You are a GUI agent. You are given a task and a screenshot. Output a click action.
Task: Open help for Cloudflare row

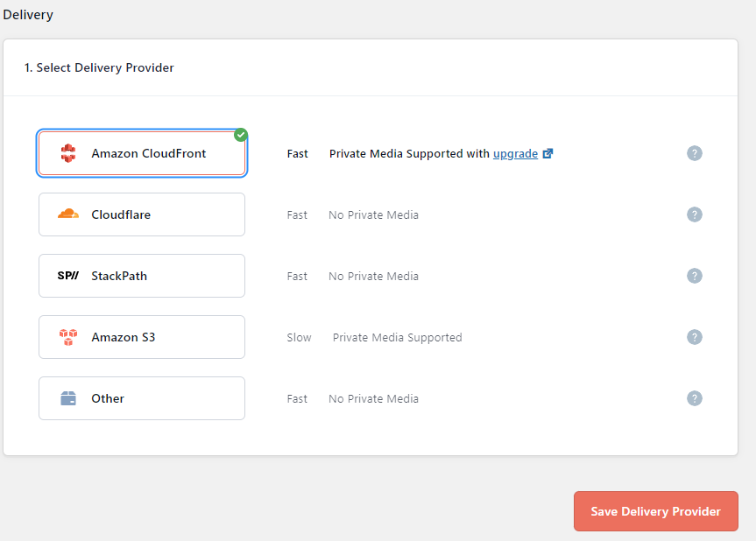(695, 214)
